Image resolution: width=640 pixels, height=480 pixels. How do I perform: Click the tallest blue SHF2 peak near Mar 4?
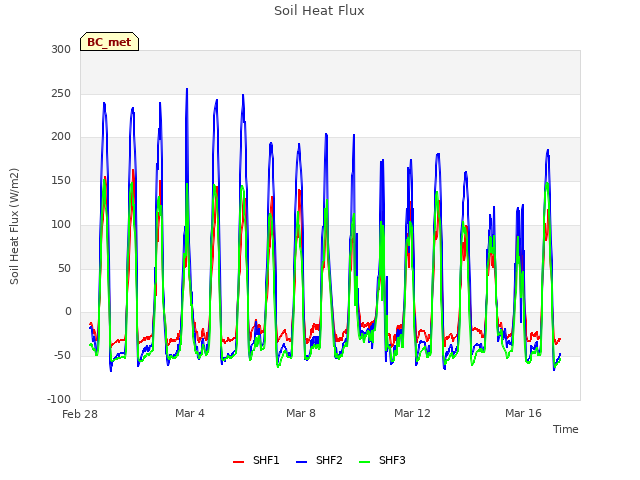click(187, 89)
